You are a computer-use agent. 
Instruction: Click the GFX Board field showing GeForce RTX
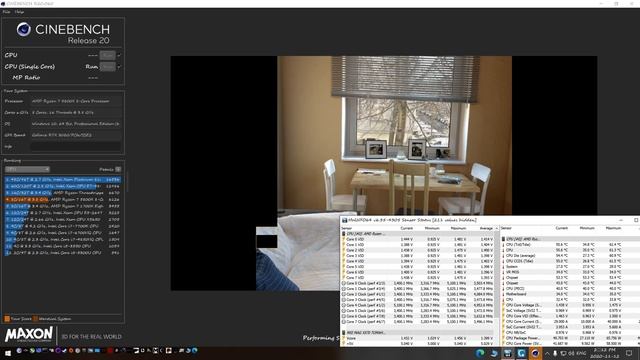tap(76, 135)
